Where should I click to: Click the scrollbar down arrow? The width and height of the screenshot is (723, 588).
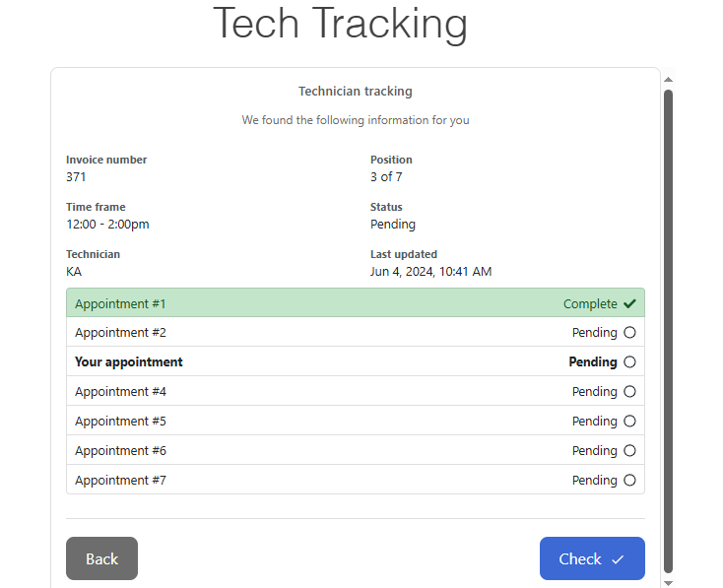point(669,582)
